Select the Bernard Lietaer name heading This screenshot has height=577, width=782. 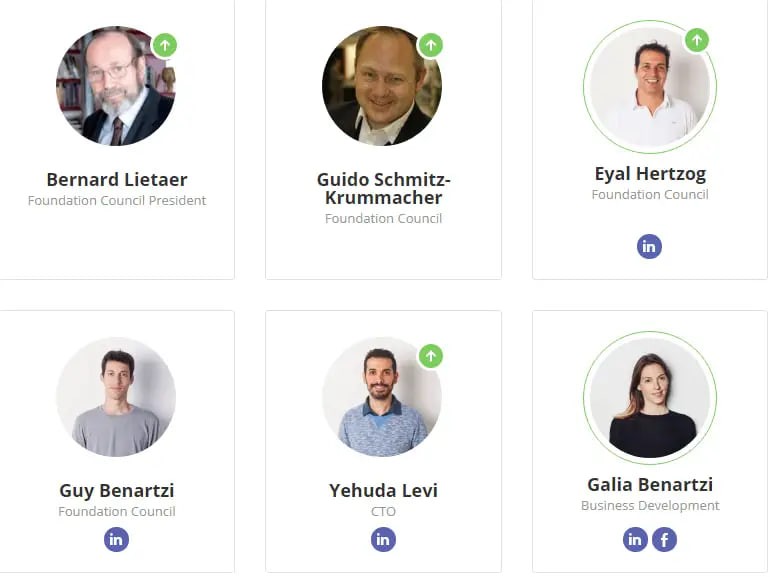[x=117, y=180]
